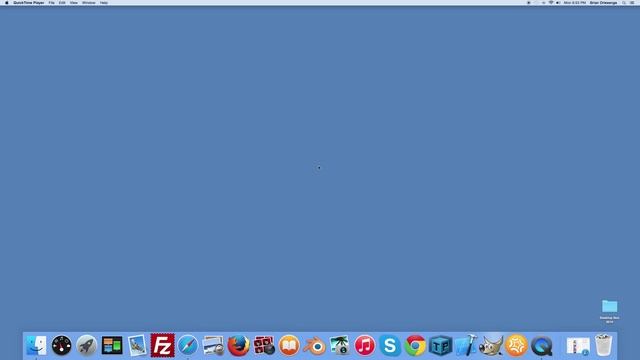Select the folder on the desktop
640x360 pixels.
pyautogui.click(x=609, y=306)
